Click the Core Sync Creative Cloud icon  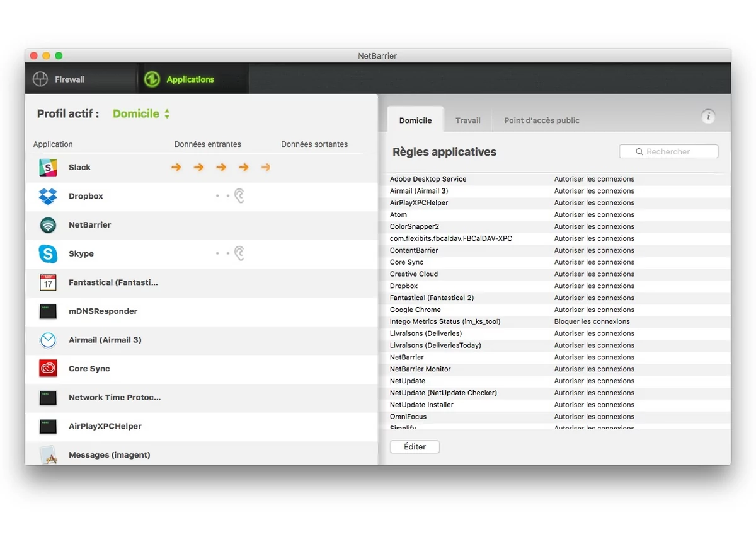48,369
